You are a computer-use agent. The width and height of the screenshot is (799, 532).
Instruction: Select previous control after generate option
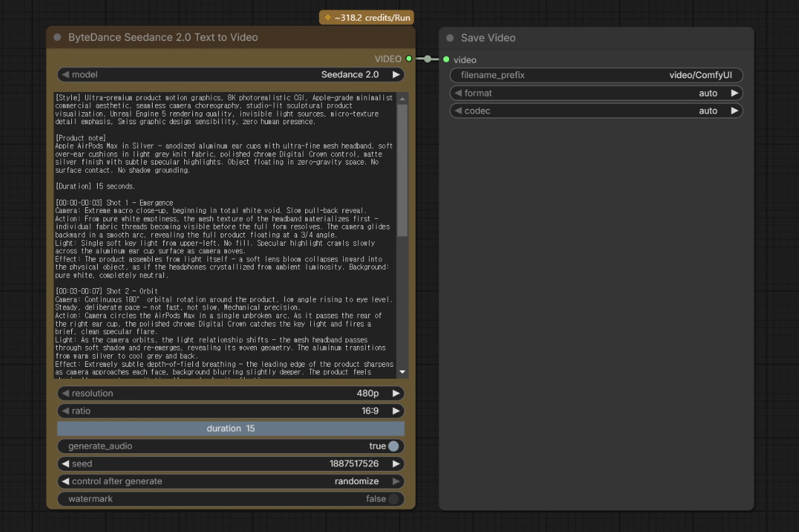click(x=66, y=482)
